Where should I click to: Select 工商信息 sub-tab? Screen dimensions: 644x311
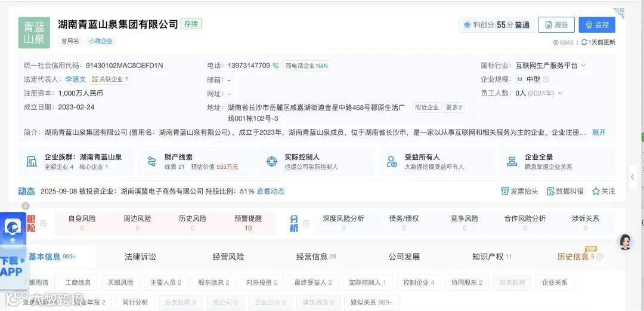click(78, 282)
